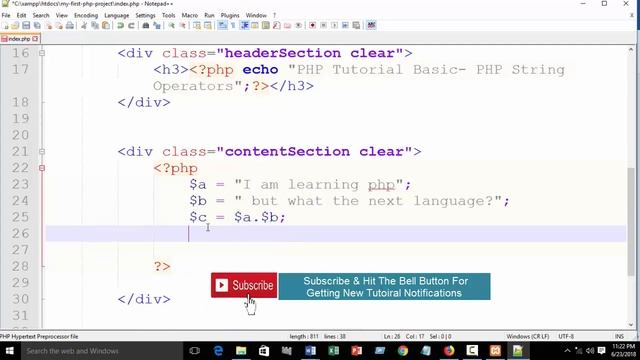Screen dimensions: 640x360
Task: Collapse the fold marker on line 16
Action: point(42,53)
